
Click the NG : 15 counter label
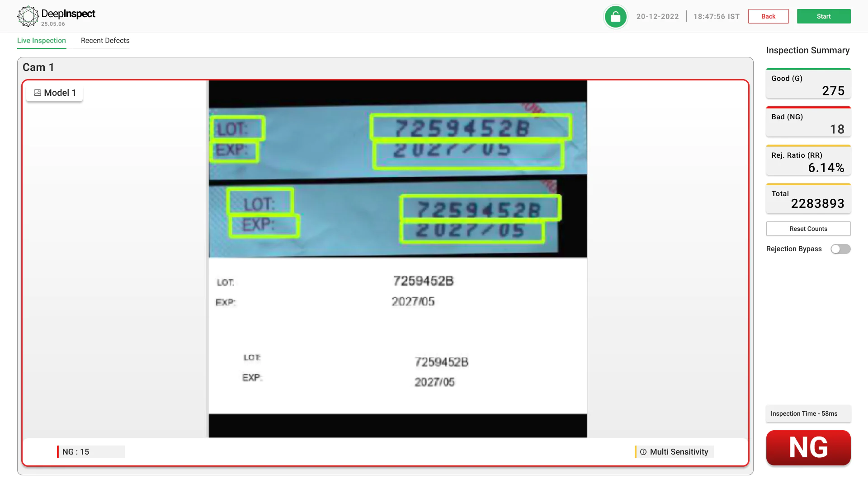point(90,451)
